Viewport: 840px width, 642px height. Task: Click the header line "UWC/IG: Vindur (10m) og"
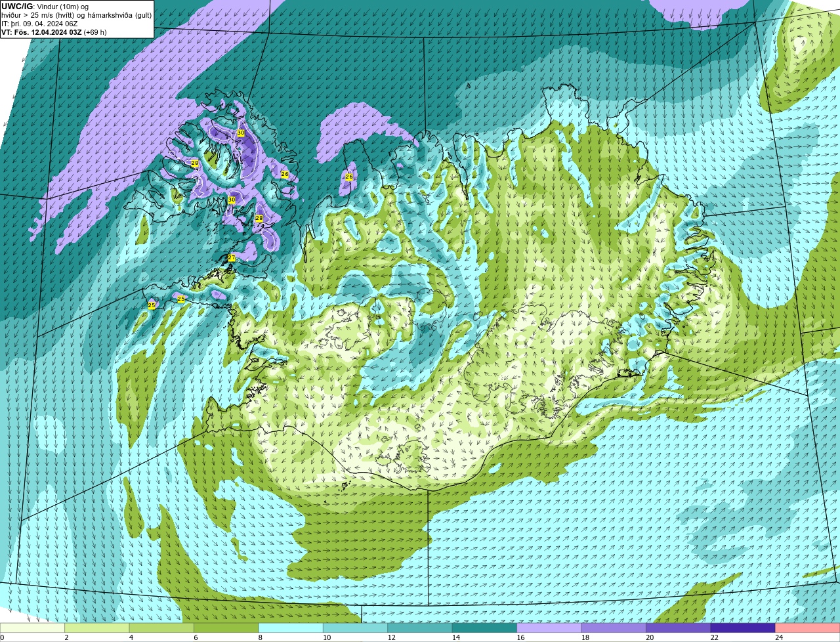[x=45, y=7]
